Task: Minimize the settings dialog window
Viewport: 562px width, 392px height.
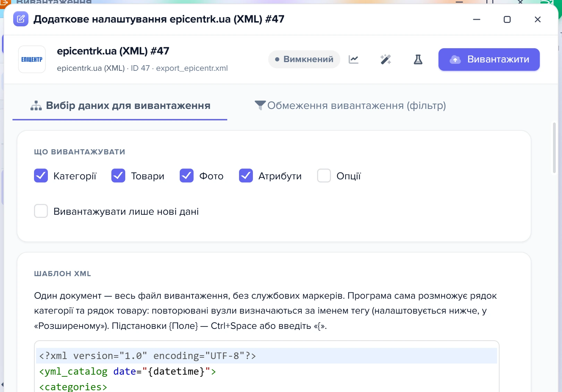Action: point(477,19)
